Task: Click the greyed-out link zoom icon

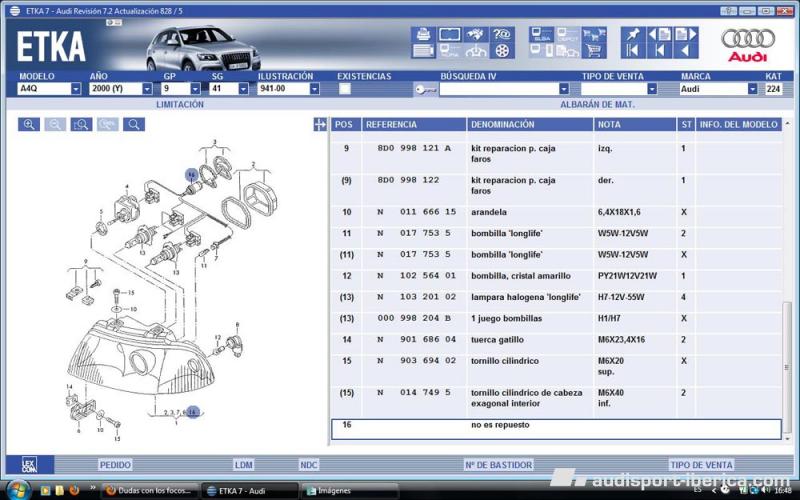Action: tap(108, 124)
